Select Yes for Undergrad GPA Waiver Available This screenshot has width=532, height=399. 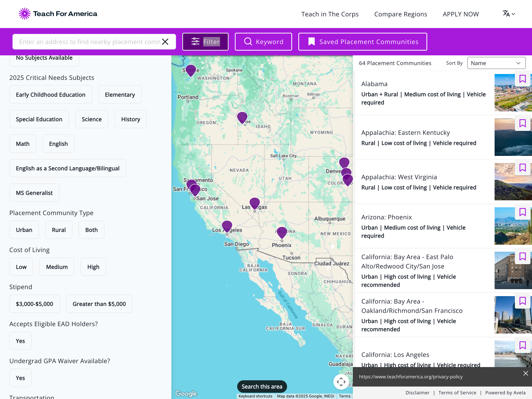[x=20, y=377]
